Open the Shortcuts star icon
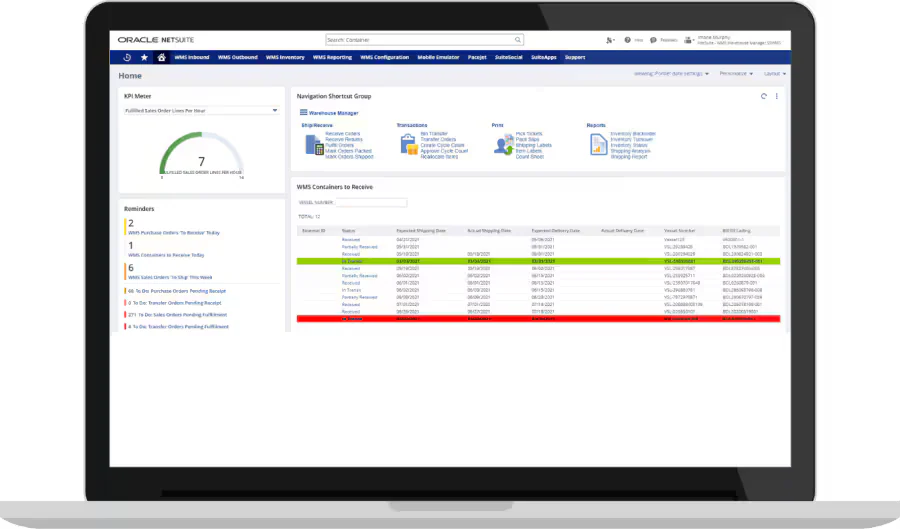The height and width of the screenshot is (529, 900). click(x=144, y=57)
